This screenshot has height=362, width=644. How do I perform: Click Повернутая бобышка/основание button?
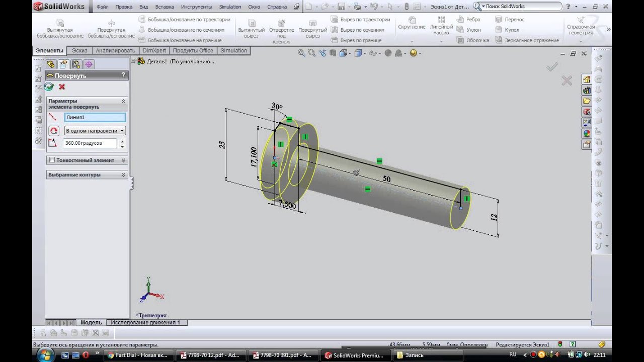point(111,29)
